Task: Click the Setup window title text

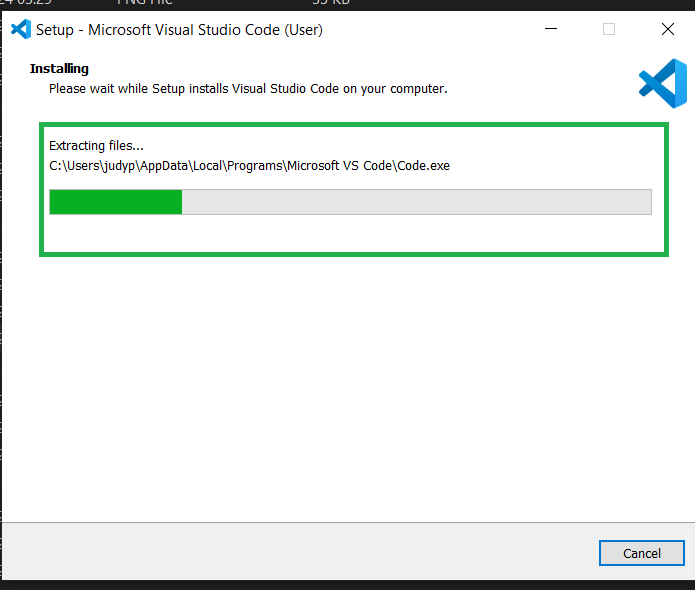Action: point(179,30)
